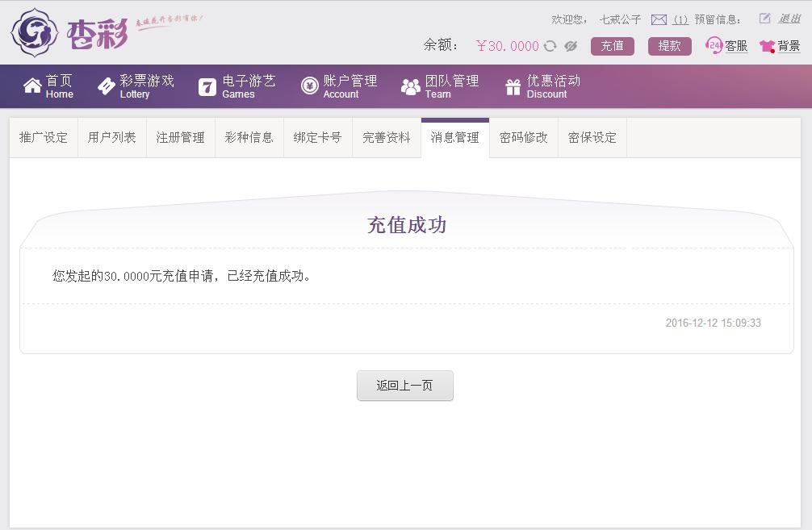
Task: Select the Home (首页) nav icon
Action: [32, 86]
